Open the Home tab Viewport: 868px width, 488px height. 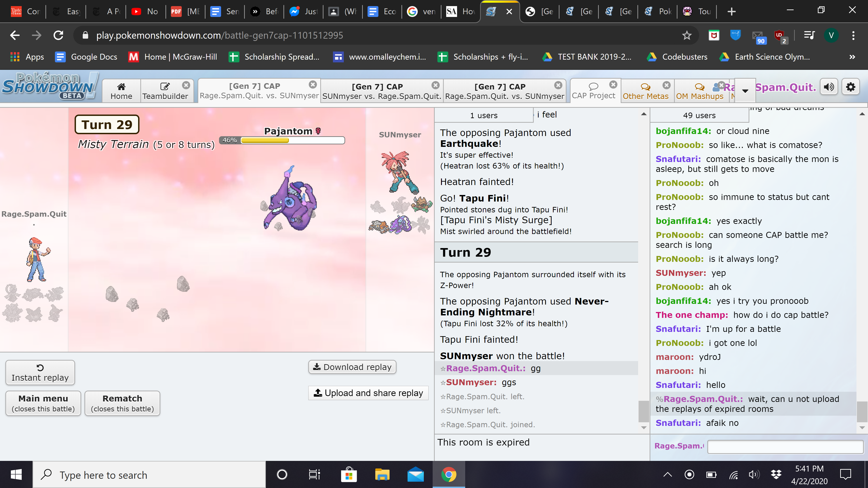pos(121,91)
